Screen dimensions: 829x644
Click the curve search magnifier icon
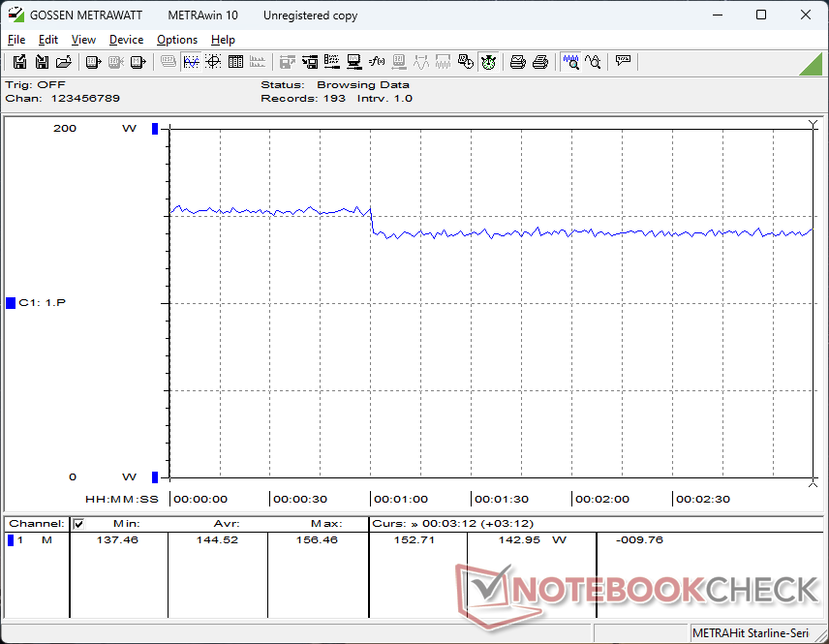[x=594, y=62]
